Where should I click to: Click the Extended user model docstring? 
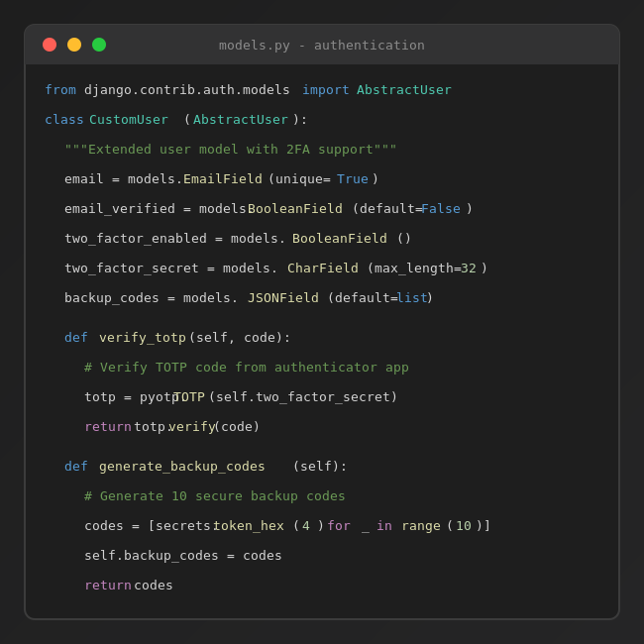230,150
